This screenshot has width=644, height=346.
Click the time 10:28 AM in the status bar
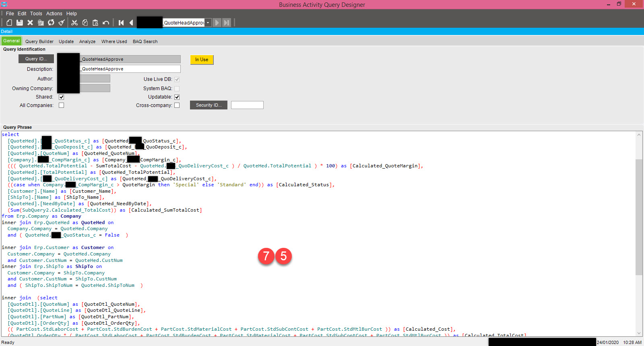(x=632, y=342)
